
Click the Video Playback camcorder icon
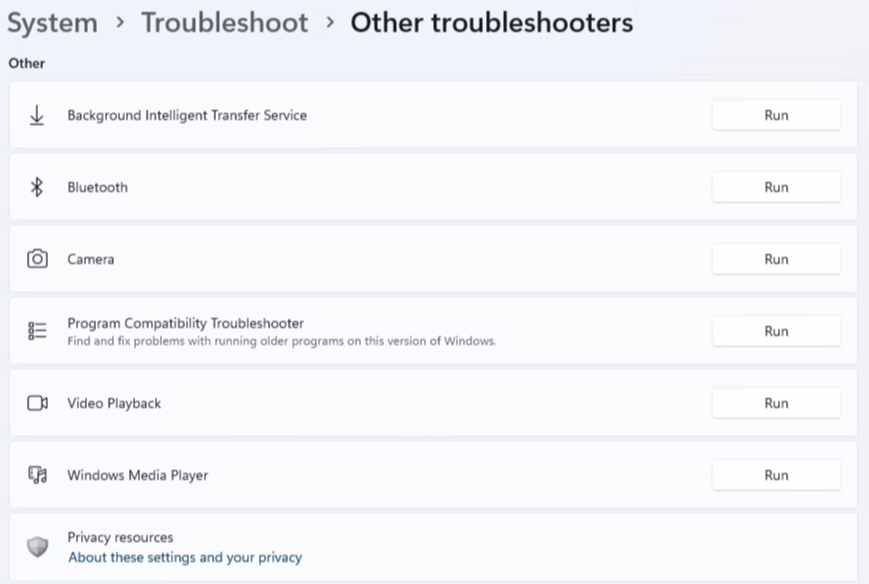pyautogui.click(x=37, y=403)
